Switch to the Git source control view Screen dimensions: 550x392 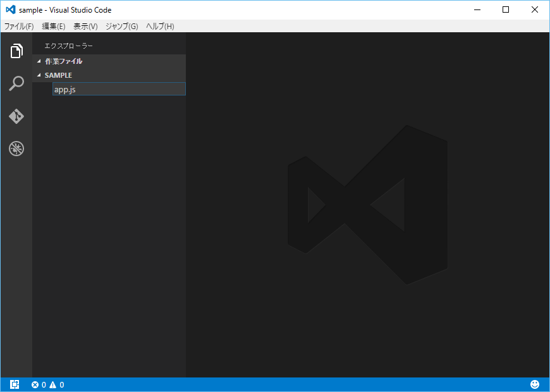(16, 116)
